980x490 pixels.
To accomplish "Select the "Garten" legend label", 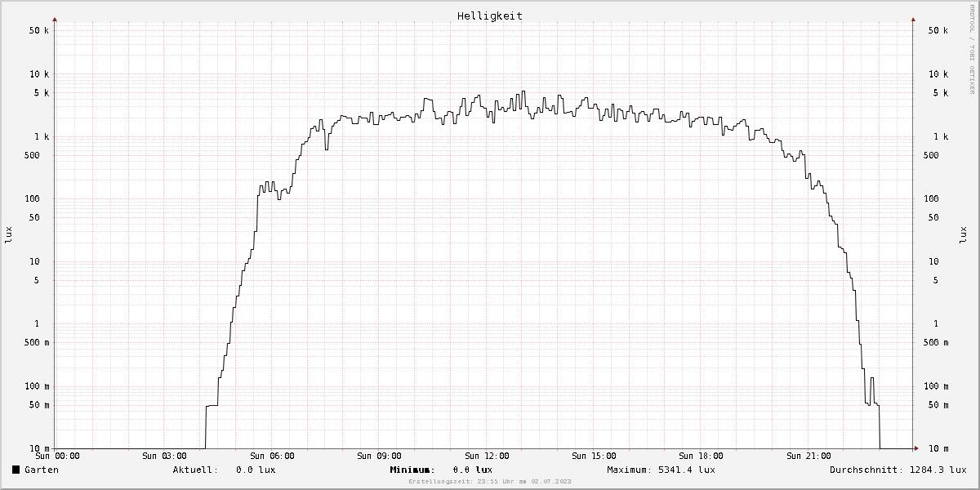I will [x=42, y=470].
